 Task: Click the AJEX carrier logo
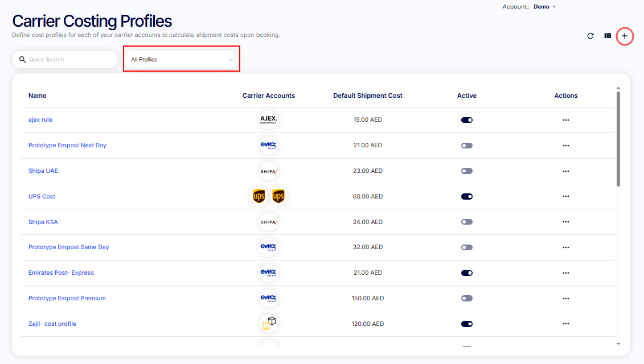[268, 120]
